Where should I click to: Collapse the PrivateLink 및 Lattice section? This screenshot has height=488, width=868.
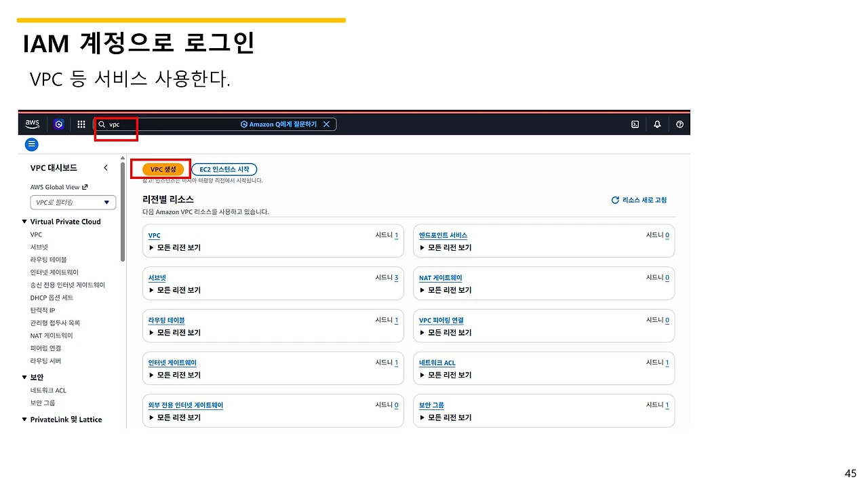[x=24, y=420]
